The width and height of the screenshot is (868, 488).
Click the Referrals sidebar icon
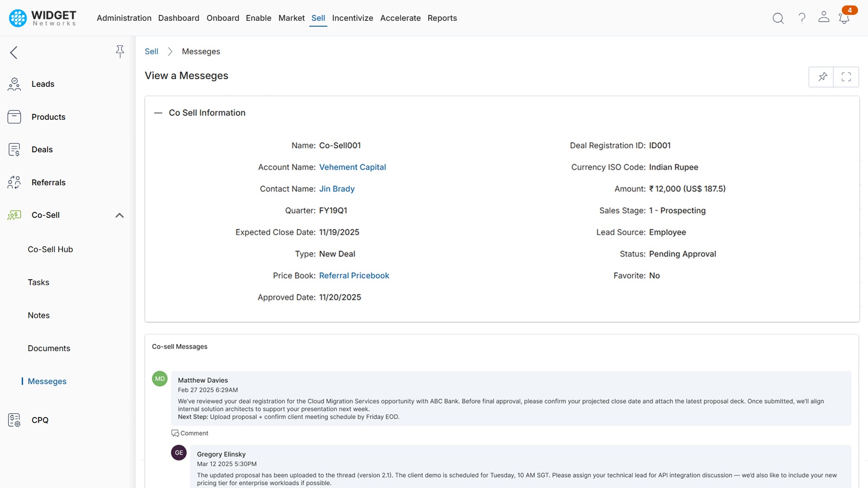[14, 182]
